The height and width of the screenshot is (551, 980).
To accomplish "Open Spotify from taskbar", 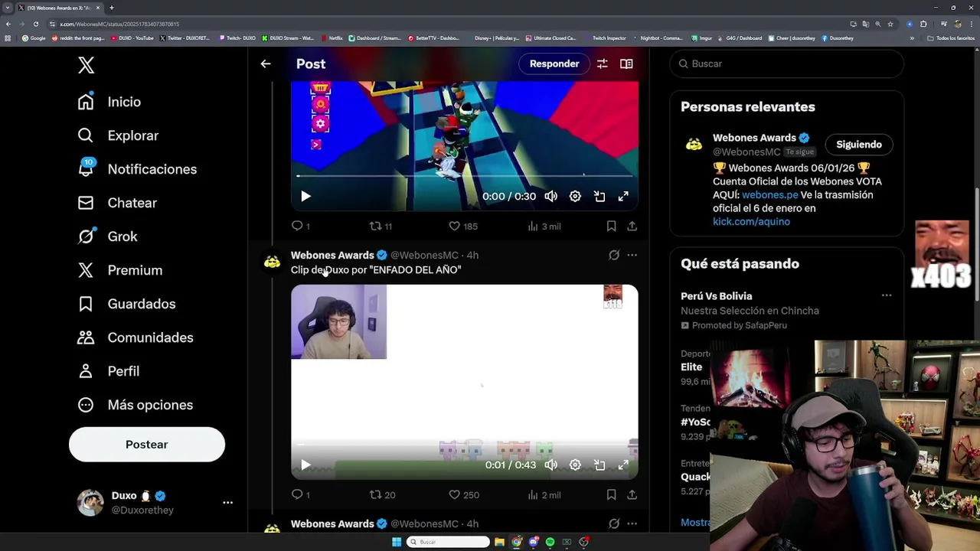I will point(550,542).
